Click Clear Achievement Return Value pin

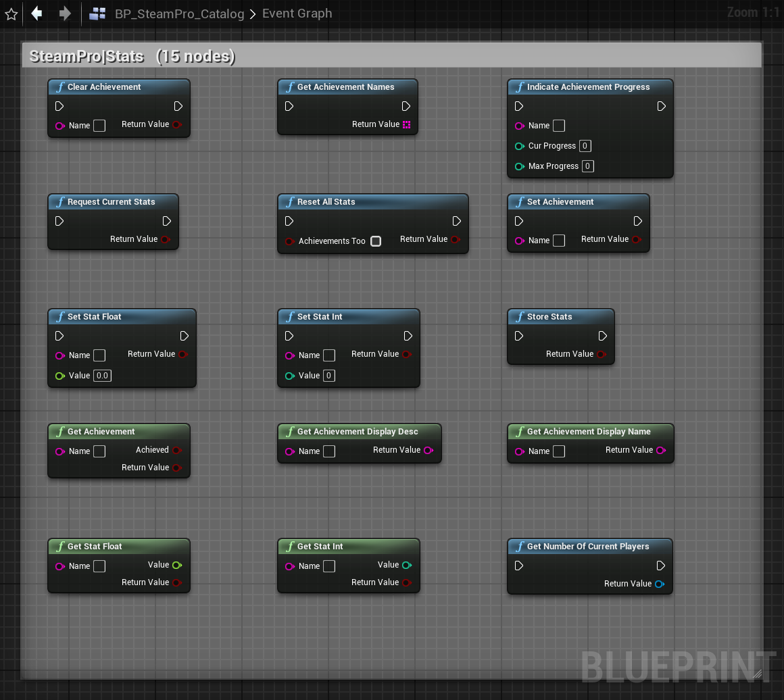(x=176, y=124)
